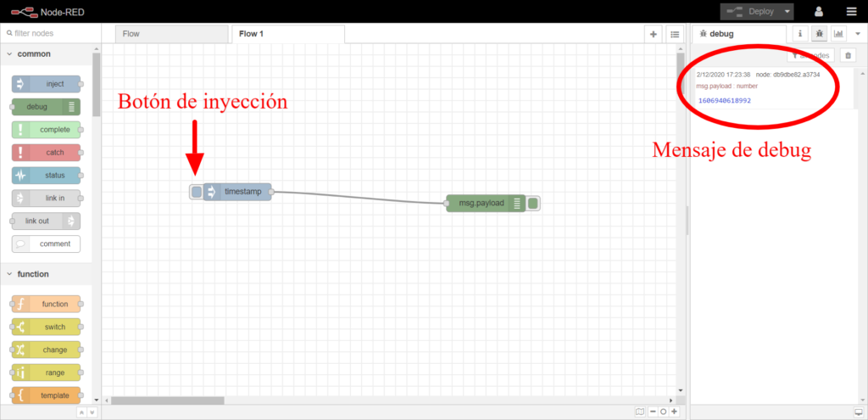Zoom in the canvas with plus button
This screenshot has width=868, height=420.
[674, 412]
